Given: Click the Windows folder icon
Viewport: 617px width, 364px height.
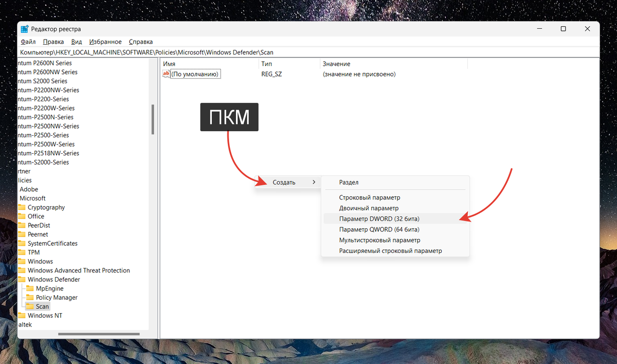Looking at the screenshot, I should 22,262.
